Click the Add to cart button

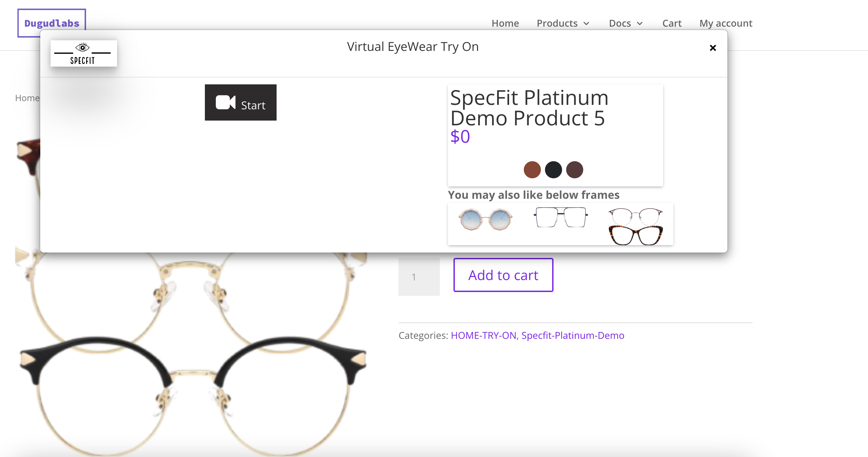503,275
